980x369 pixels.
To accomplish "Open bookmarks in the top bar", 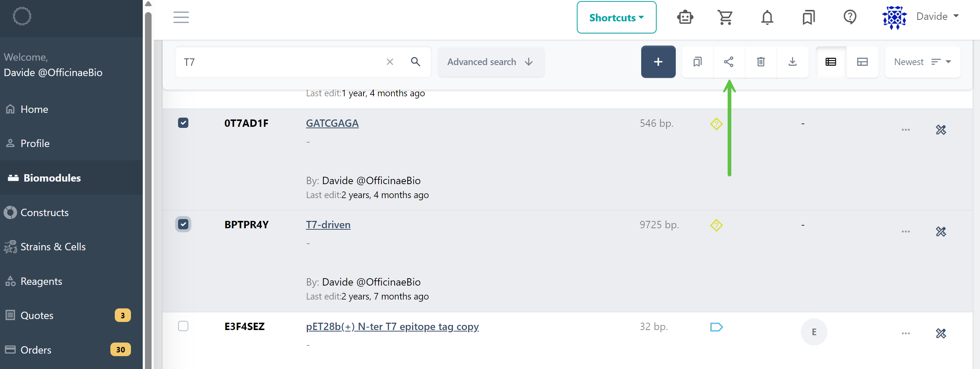I will 809,18.
